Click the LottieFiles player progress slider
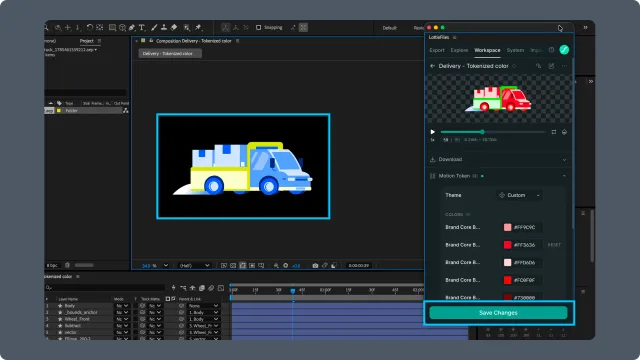 (x=493, y=132)
